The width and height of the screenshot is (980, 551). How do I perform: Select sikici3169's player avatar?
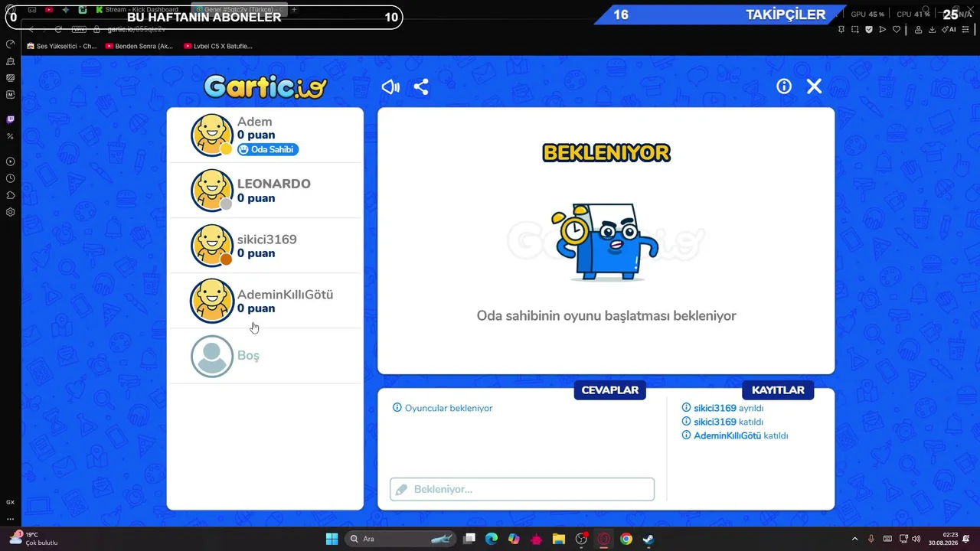pyautogui.click(x=212, y=246)
